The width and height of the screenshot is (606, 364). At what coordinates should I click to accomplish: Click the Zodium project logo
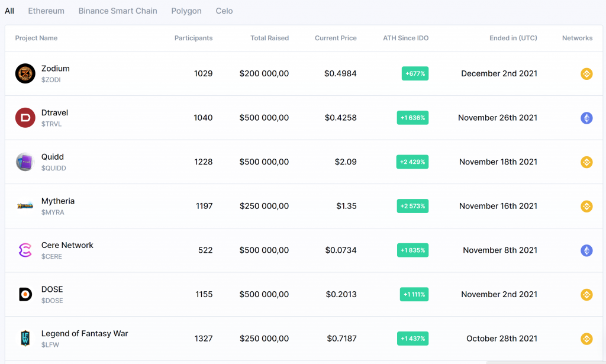coord(25,73)
